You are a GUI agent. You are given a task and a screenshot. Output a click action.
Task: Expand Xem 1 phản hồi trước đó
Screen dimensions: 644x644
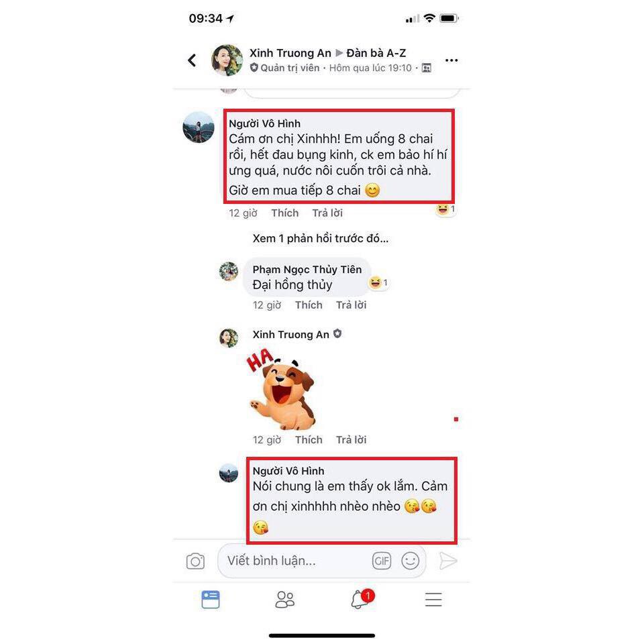(x=321, y=239)
